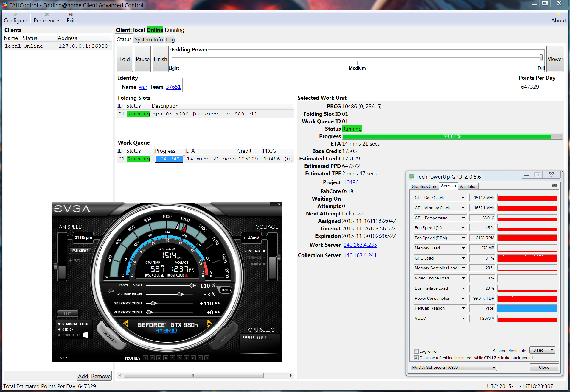Open GPU Temperature sensor dropdown
The width and height of the screenshot is (570, 392).
click(463, 218)
